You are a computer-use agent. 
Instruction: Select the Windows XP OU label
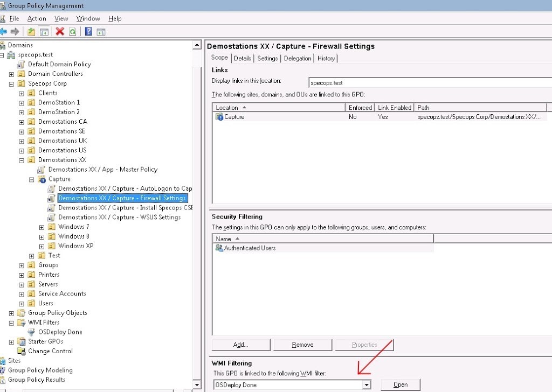click(75, 246)
